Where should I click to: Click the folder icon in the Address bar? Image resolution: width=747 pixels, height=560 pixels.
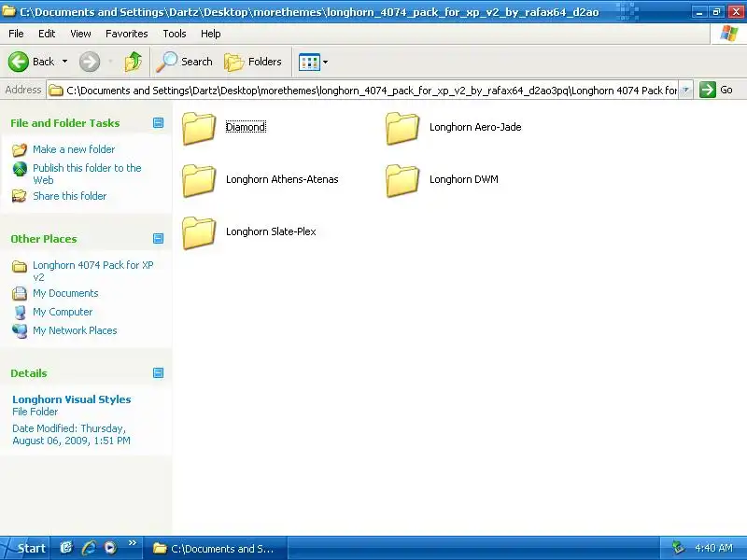click(56, 90)
